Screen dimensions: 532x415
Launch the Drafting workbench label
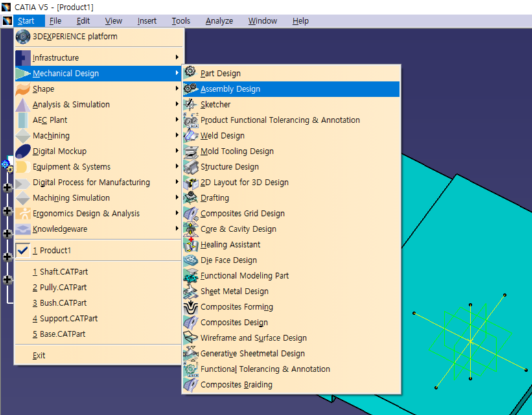click(x=214, y=198)
